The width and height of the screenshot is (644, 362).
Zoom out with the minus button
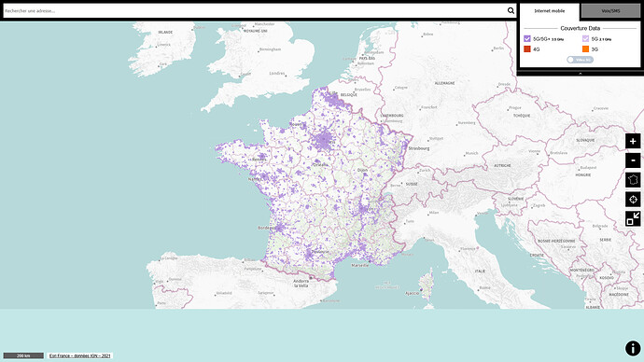633,160
